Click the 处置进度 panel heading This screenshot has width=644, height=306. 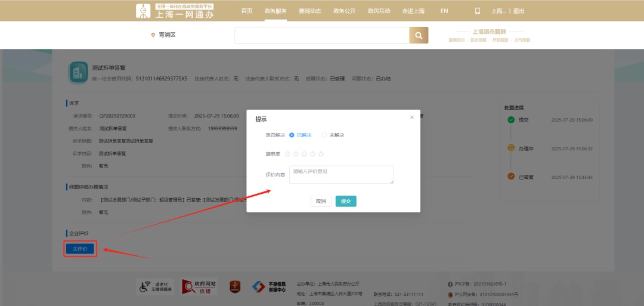(x=514, y=107)
